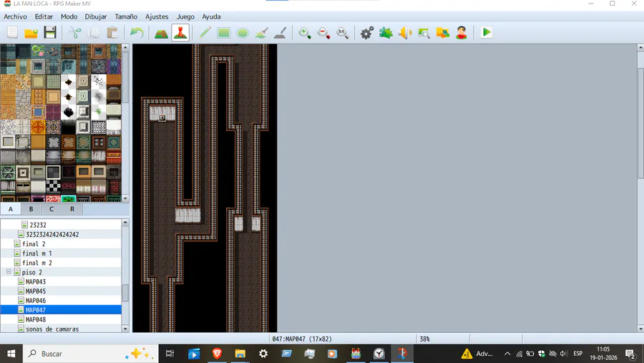This screenshot has height=363, width=644.
Task: Cut selection with the scissors icon
Action: [x=74, y=32]
